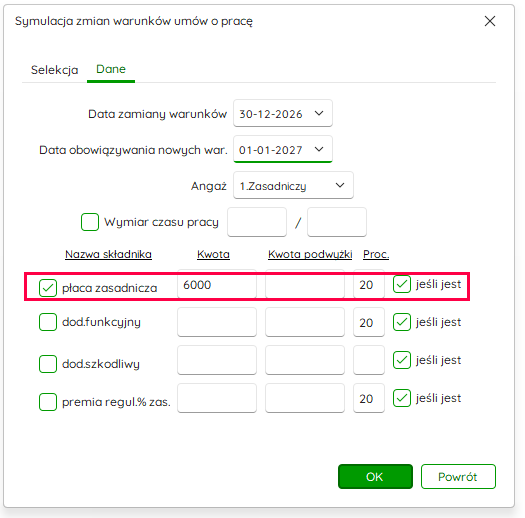Click the Kwota podwyżki column header
This screenshot has height=518, width=525.
click(x=310, y=254)
